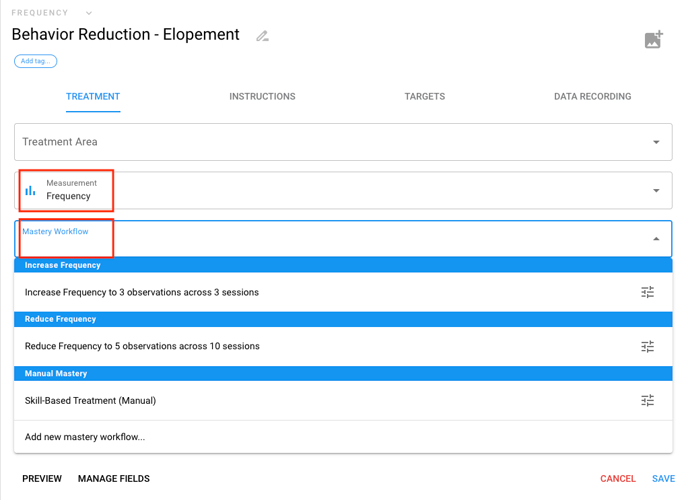Click the Add tag chip
This screenshot has height=500, width=688.
pos(35,61)
